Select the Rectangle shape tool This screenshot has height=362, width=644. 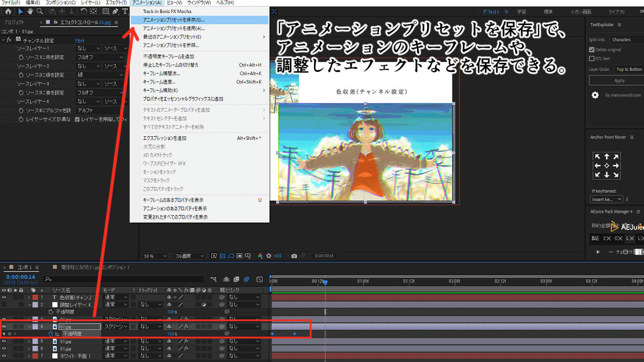coord(106,11)
